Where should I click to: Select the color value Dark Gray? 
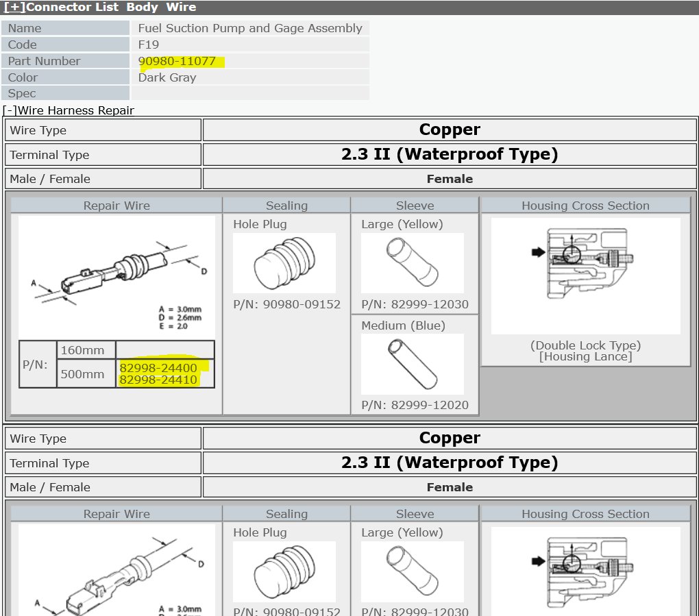tap(167, 77)
